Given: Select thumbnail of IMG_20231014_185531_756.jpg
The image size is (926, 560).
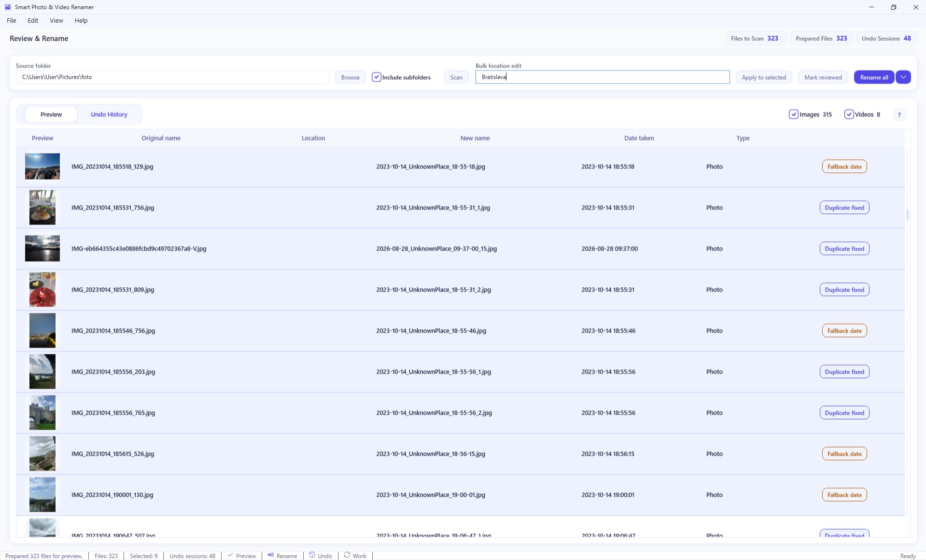Looking at the screenshot, I should point(42,208).
